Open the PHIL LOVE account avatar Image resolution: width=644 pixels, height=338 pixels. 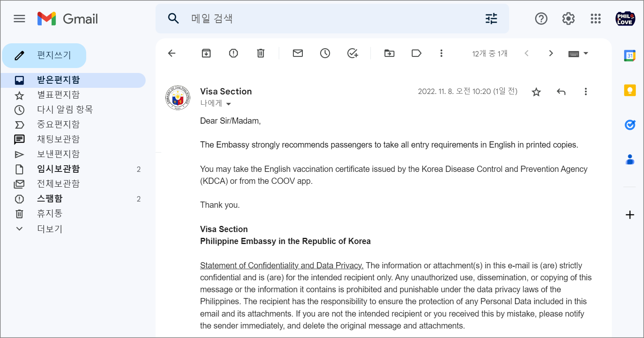[625, 19]
